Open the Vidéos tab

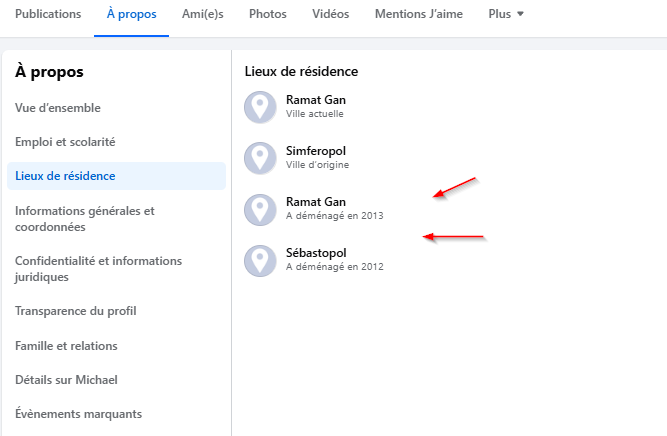click(x=331, y=14)
